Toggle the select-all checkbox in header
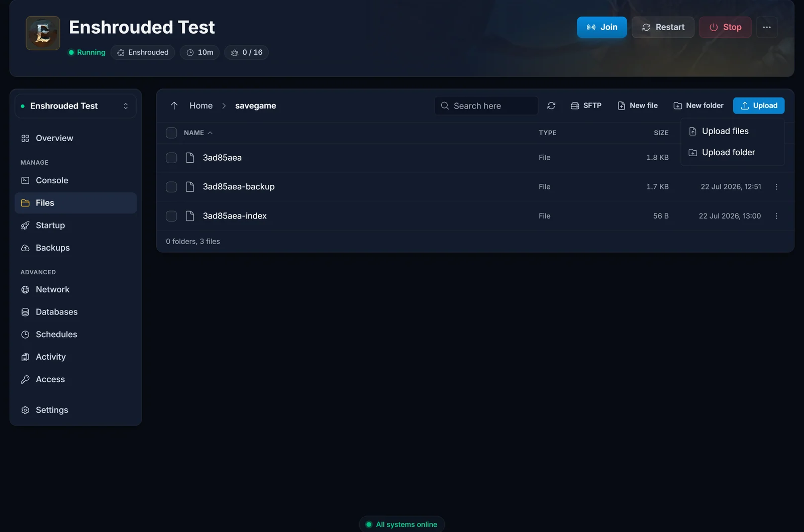 [171, 133]
